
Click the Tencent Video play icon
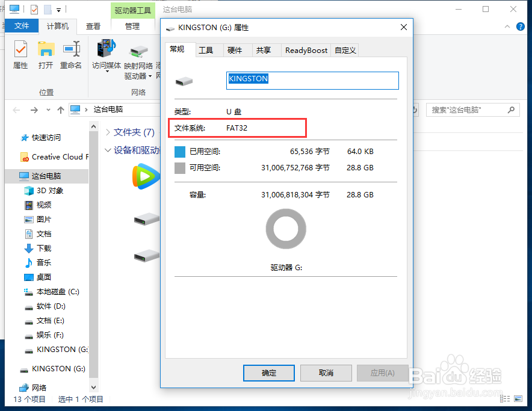(146, 176)
